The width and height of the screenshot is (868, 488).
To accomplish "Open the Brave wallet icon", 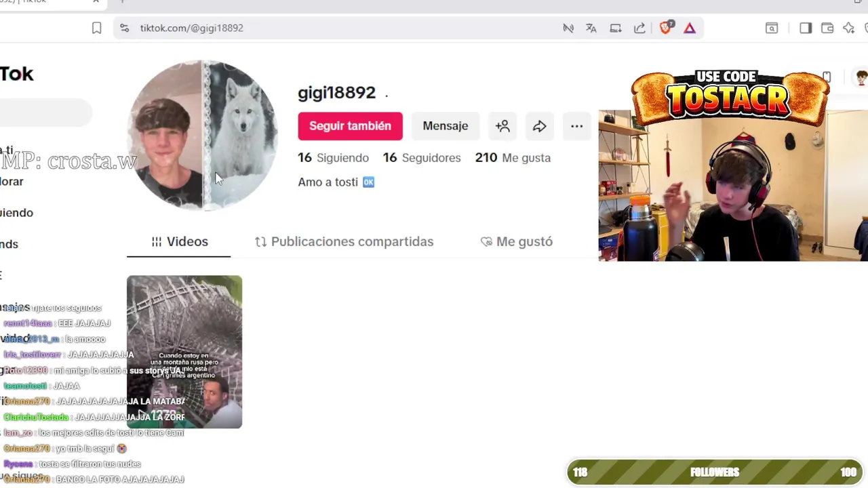I will 827,28.
